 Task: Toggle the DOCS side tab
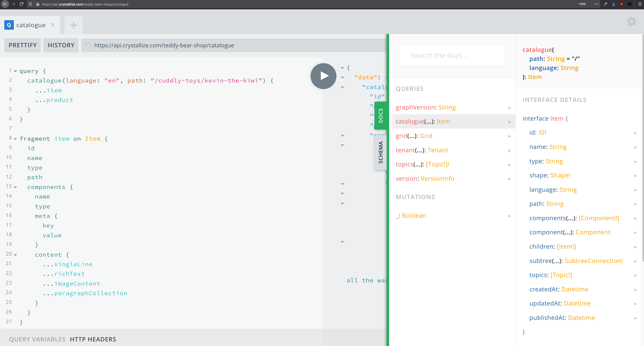pos(381,116)
